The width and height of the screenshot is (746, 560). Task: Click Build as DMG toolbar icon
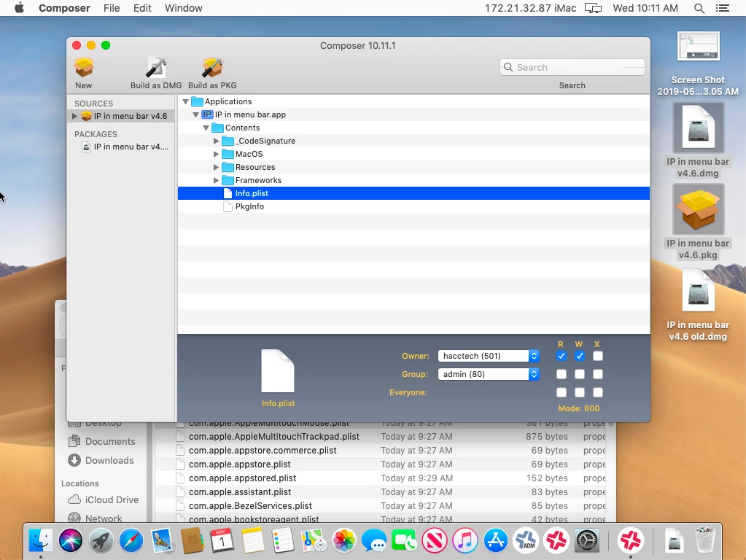[156, 67]
